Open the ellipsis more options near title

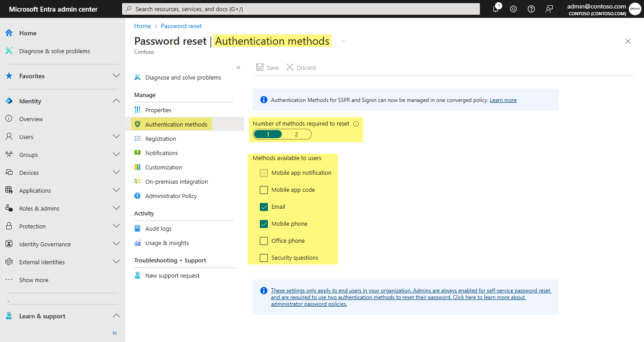tap(343, 41)
